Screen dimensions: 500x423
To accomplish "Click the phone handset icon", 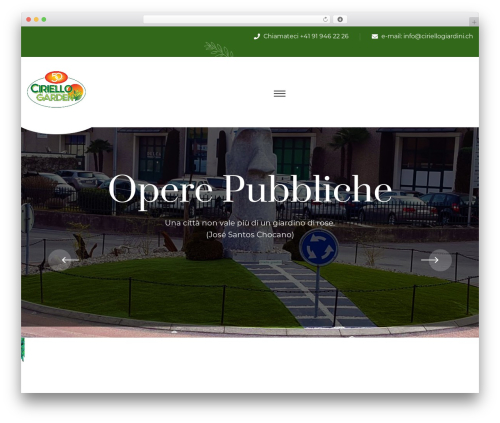I will [257, 36].
